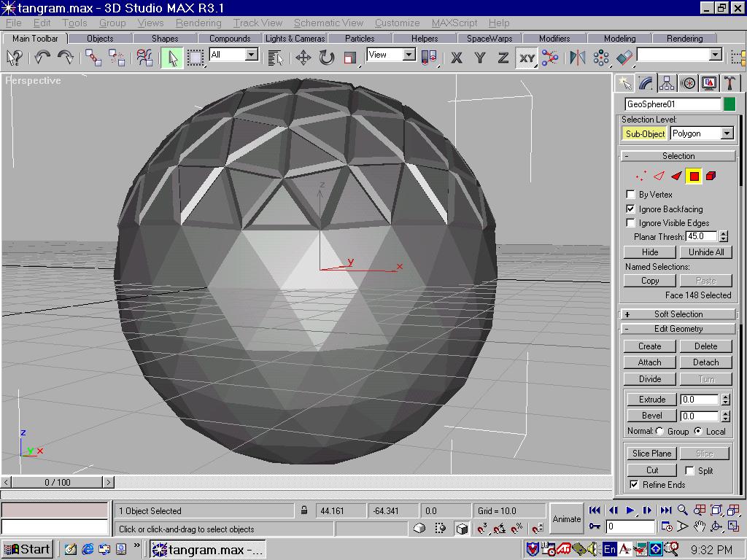
Task: Enable the By Vertex checkbox
Action: pos(631,195)
